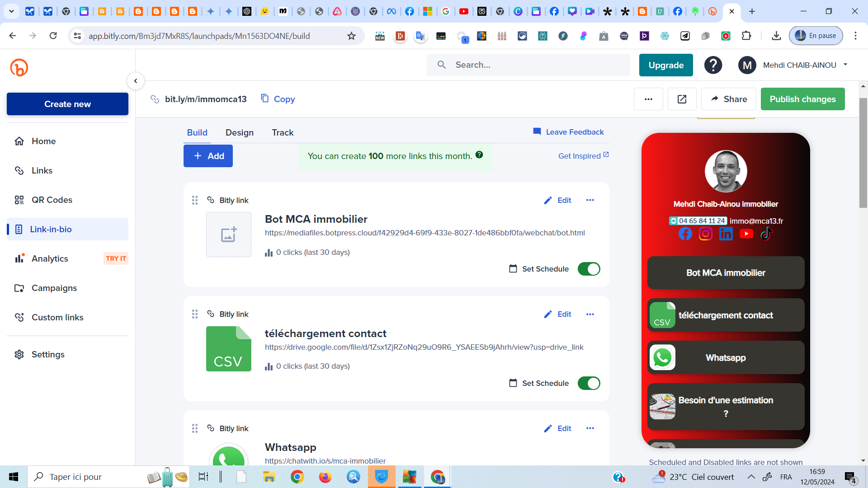Click the user avatar M icon
This screenshot has height=488, width=868.
(747, 65)
